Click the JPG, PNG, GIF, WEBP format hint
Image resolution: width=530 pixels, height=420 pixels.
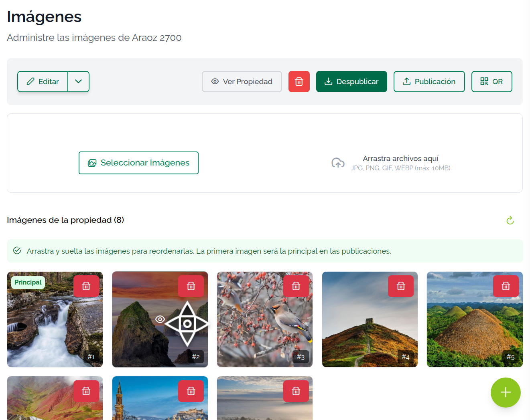pyautogui.click(x=400, y=168)
